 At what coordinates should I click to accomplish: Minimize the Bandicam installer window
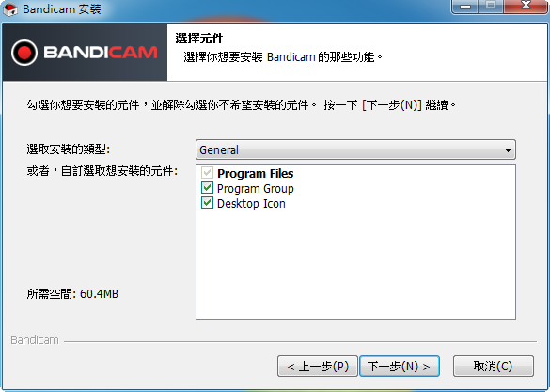465,7
